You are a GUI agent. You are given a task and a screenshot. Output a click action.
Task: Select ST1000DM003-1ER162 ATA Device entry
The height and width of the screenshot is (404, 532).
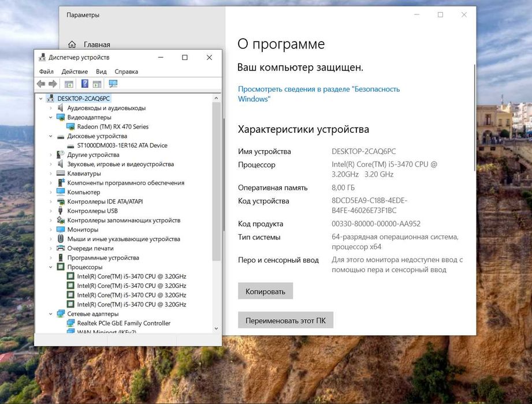coord(122,145)
